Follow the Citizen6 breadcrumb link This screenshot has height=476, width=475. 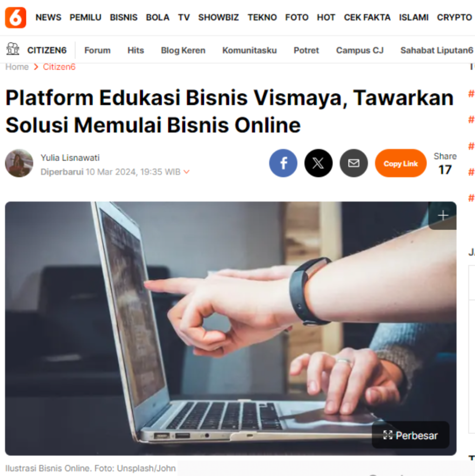point(59,67)
